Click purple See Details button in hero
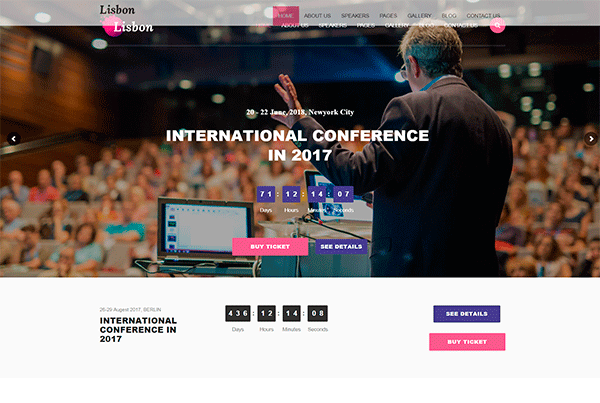 (x=341, y=246)
